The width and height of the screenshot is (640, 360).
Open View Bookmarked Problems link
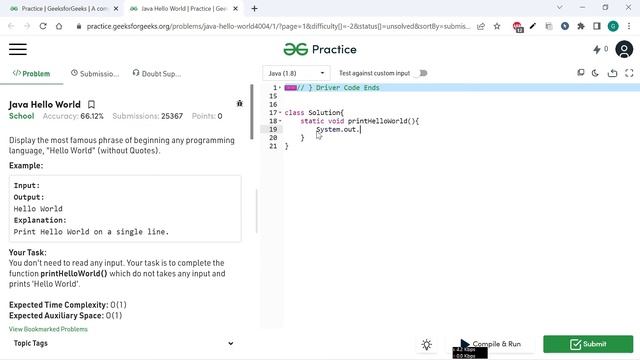click(48, 329)
